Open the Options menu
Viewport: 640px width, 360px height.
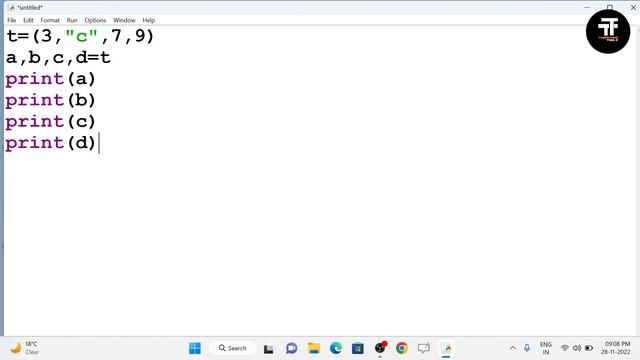click(95, 20)
